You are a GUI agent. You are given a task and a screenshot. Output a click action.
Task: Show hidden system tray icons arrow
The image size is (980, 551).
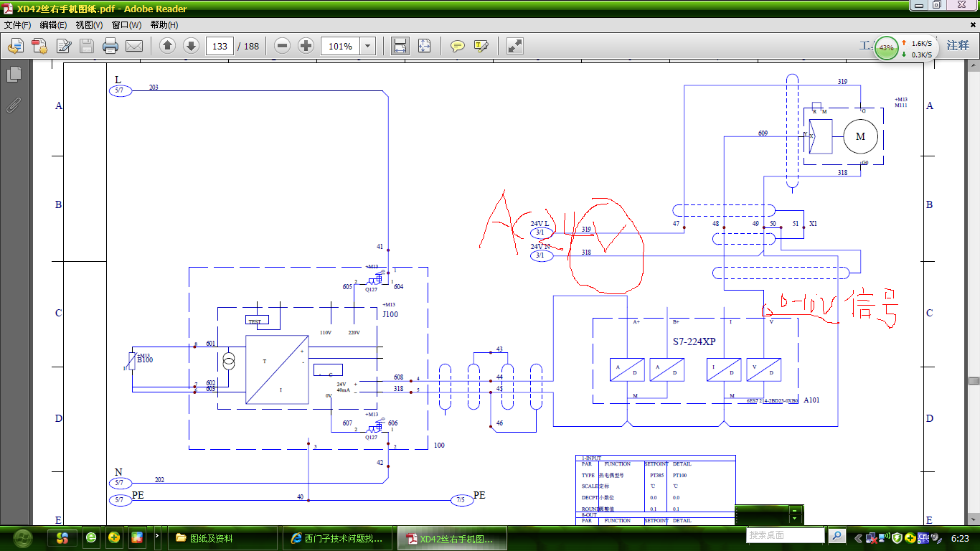tap(857, 538)
